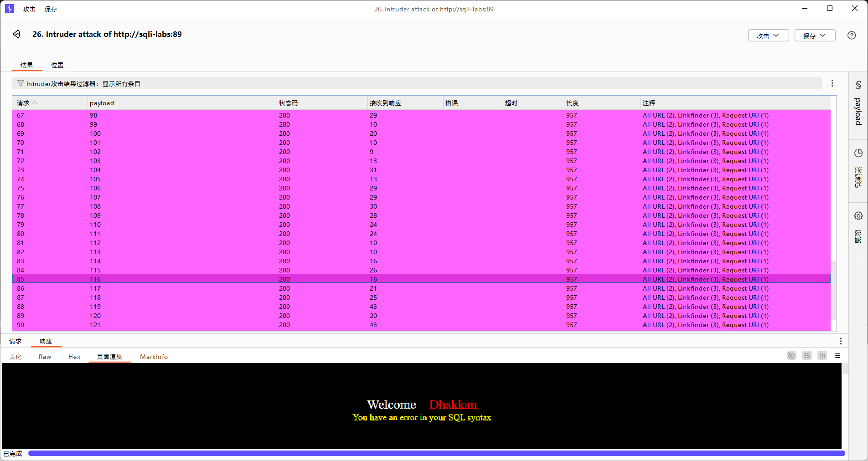The image size is (868, 461).
Task: Select the 响应 tab
Action: [46, 341]
